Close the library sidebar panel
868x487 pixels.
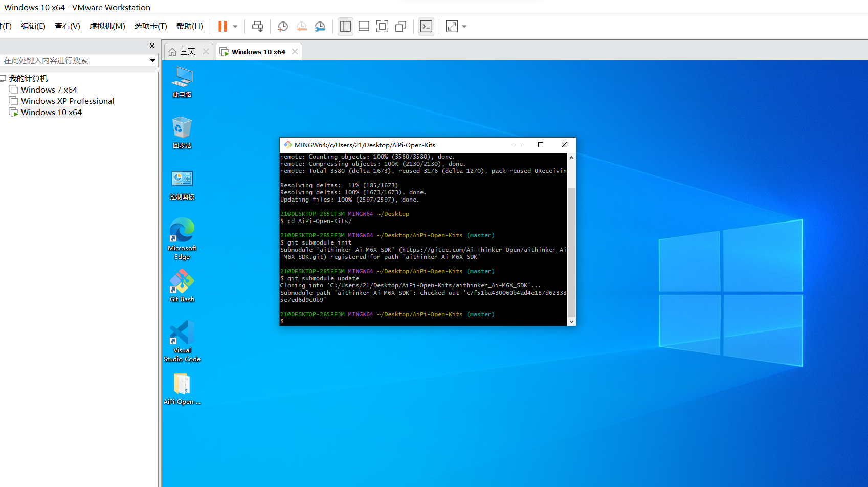tap(152, 46)
